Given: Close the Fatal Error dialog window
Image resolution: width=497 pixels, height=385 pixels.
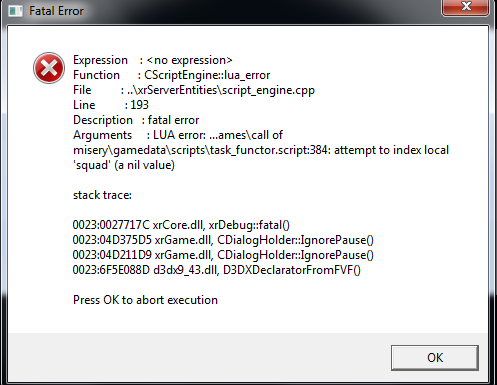Looking at the screenshot, I should 465,7.
